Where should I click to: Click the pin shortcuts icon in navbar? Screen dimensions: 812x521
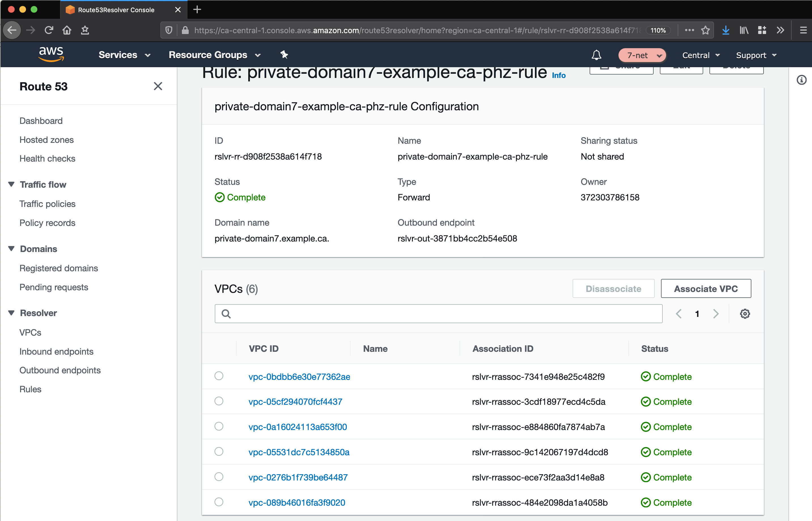pyautogui.click(x=284, y=54)
